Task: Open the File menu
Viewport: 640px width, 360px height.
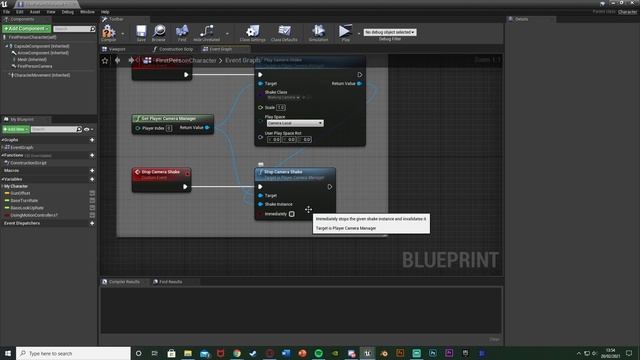Action: [x=7, y=12]
